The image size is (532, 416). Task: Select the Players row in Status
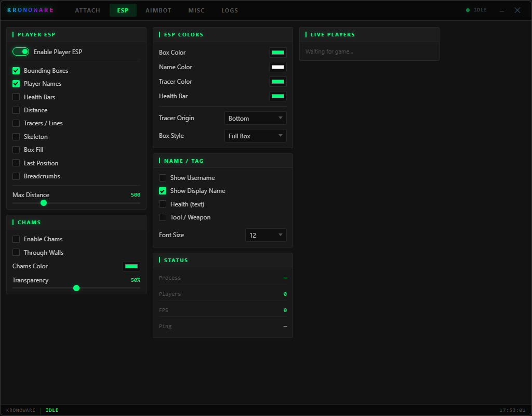point(223,294)
